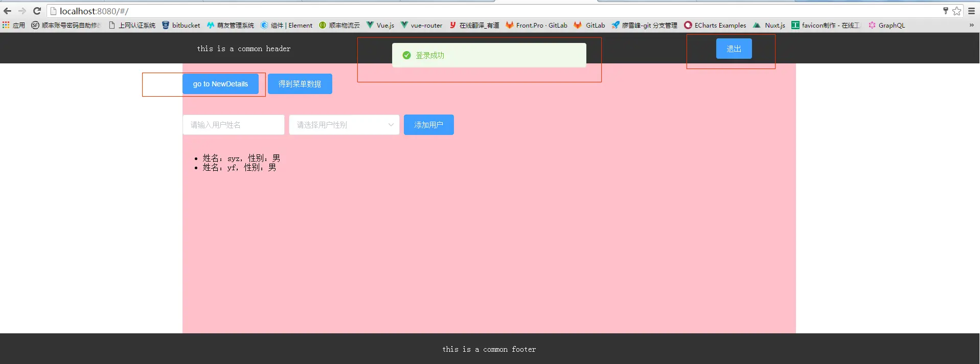
Task: Open the favicon制作 bookmark
Action: 826,25
